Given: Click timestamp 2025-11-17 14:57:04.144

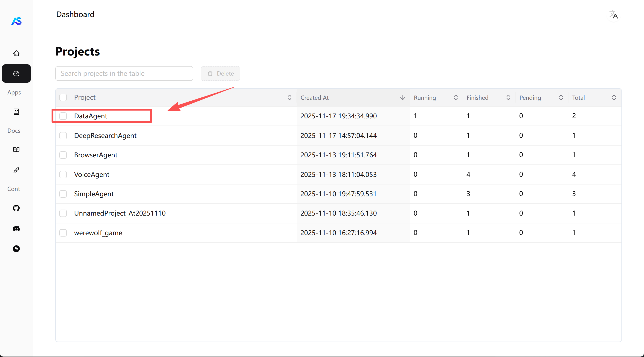Looking at the screenshot, I should pos(339,136).
